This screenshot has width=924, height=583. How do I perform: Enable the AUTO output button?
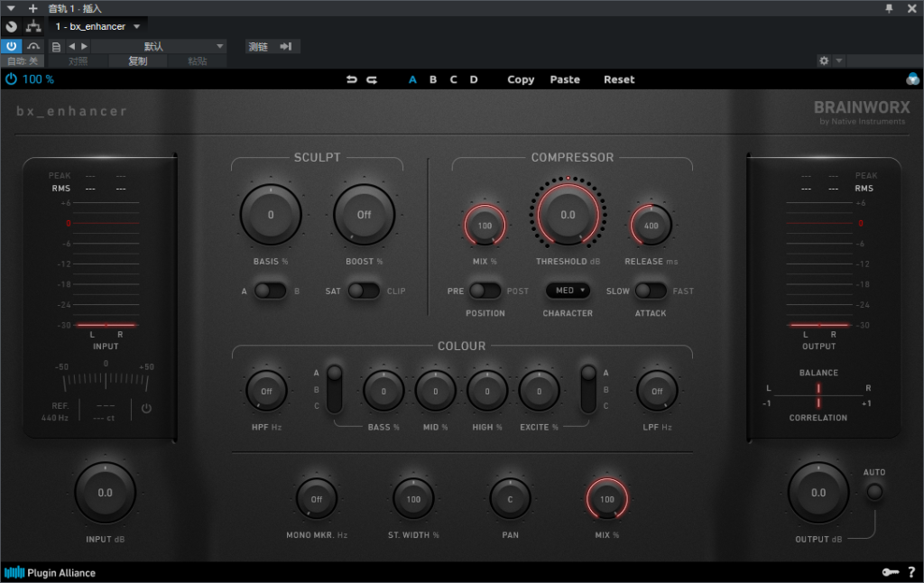[x=874, y=491]
